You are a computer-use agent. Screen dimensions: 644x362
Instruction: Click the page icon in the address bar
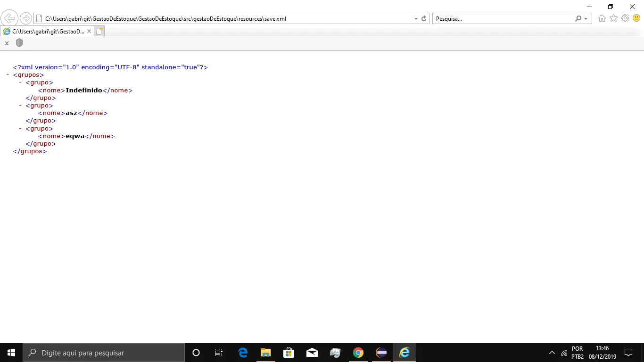[40, 19]
